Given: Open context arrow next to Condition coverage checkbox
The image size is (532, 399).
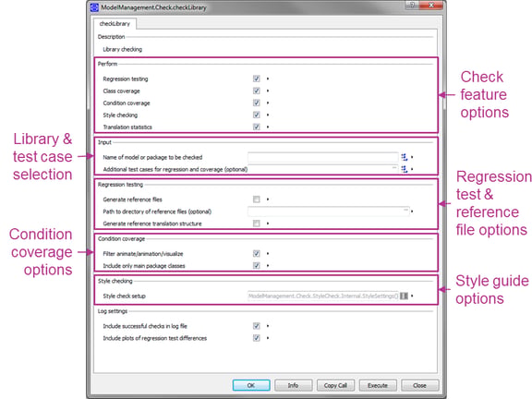Looking at the screenshot, I should pos(268,103).
